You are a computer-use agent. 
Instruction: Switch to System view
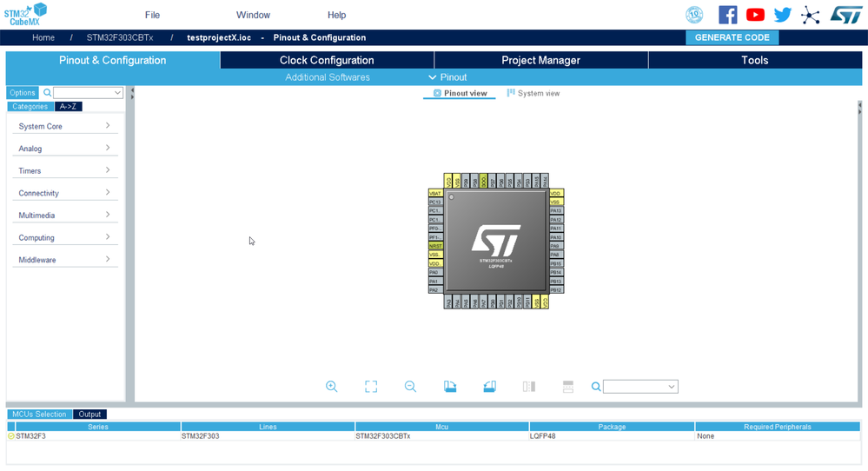[x=533, y=93]
